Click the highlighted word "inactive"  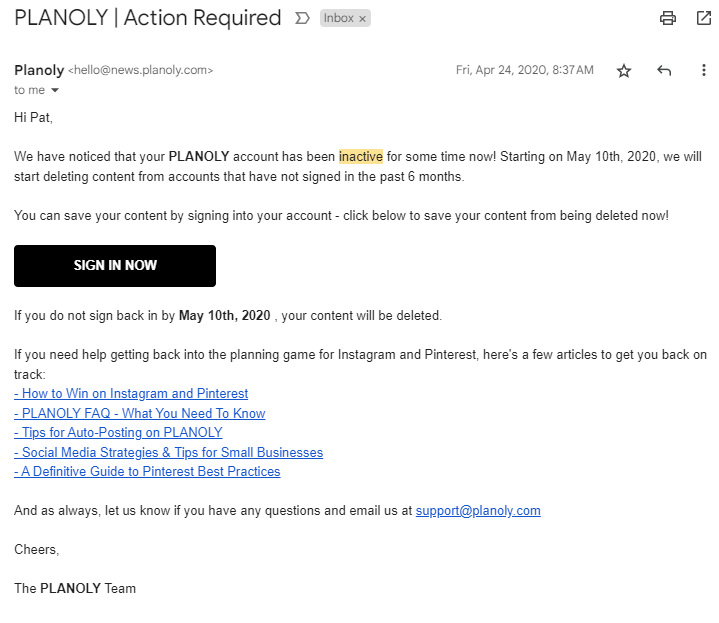pyautogui.click(x=361, y=157)
